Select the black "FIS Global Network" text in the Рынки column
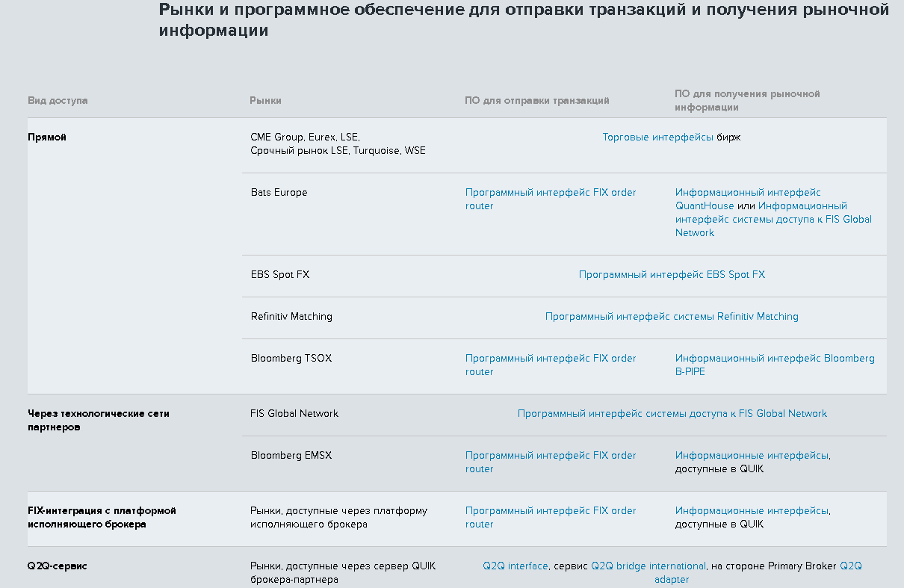The image size is (904, 588). pyautogui.click(x=294, y=414)
